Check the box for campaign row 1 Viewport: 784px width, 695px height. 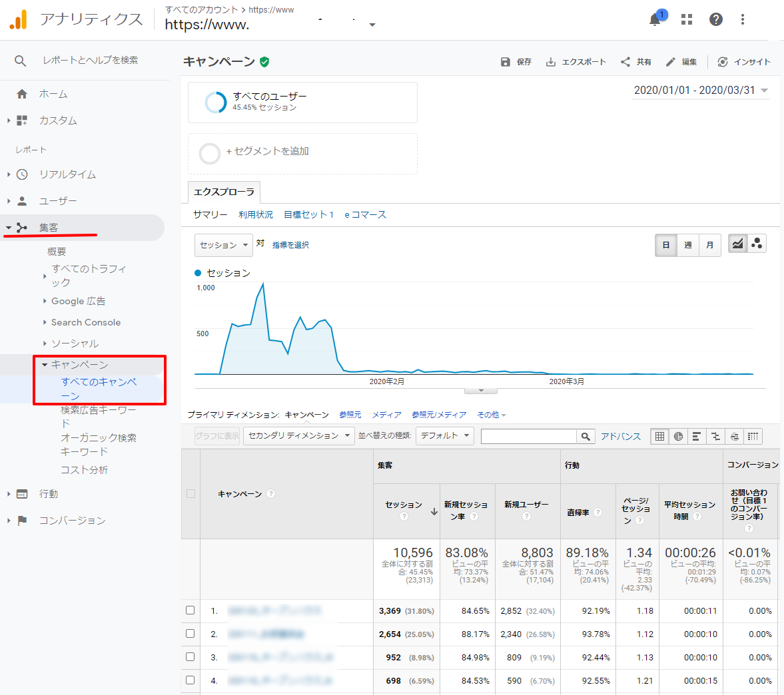click(x=190, y=610)
